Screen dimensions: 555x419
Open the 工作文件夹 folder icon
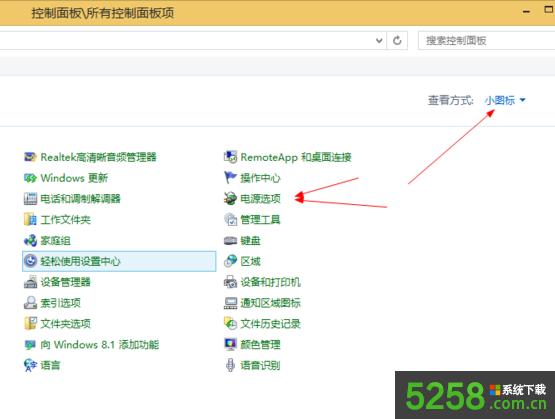[30, 219]
